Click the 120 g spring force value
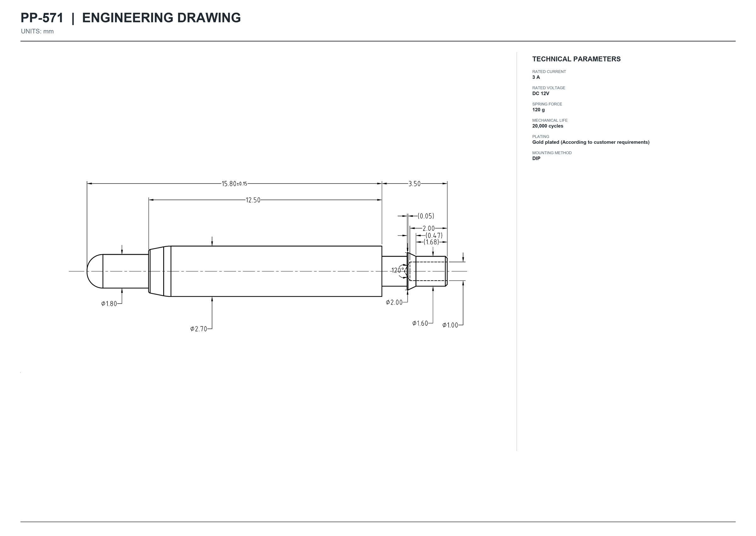The image size is (756, 536). (538, 110)
